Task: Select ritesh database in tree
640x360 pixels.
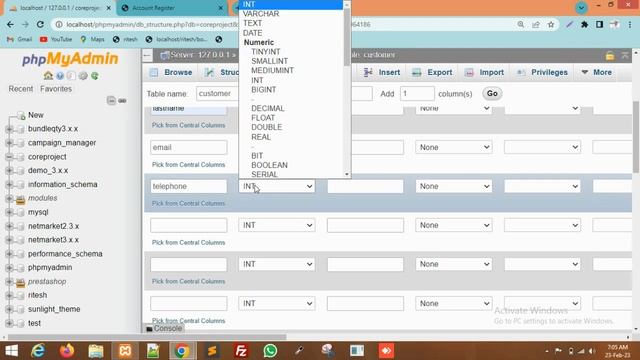Action: [x=38, y=295]
